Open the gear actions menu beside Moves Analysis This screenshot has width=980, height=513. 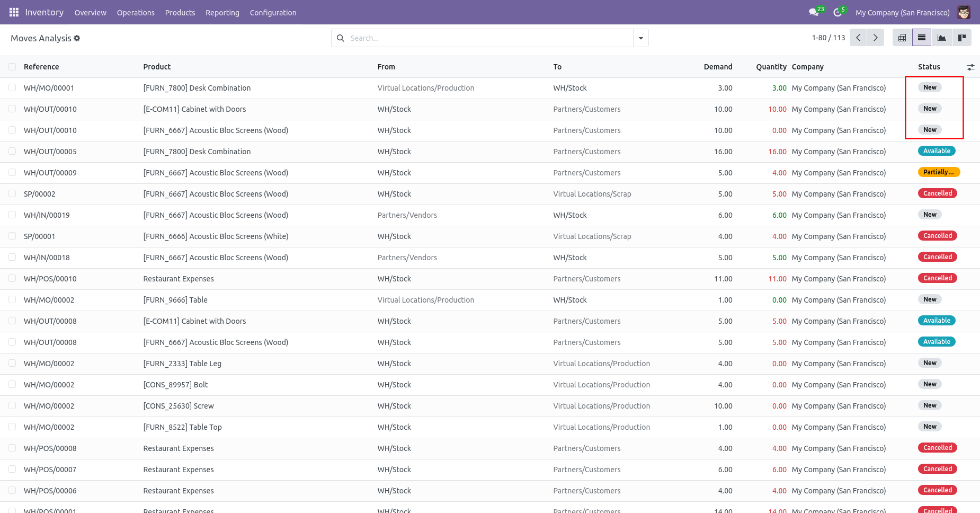(77, 38)
